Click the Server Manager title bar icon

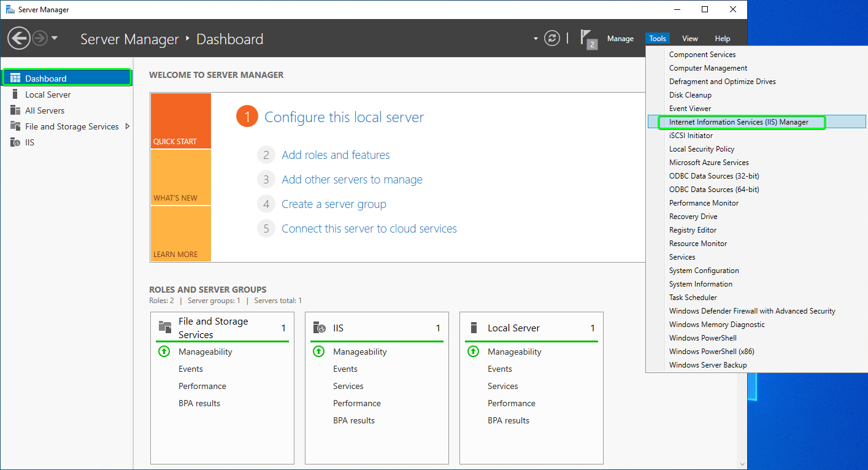[x=10, y=9]
